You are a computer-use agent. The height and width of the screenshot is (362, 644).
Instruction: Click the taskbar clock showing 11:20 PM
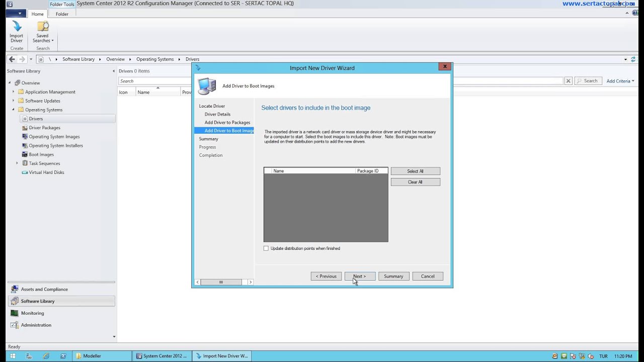[623, 356]
